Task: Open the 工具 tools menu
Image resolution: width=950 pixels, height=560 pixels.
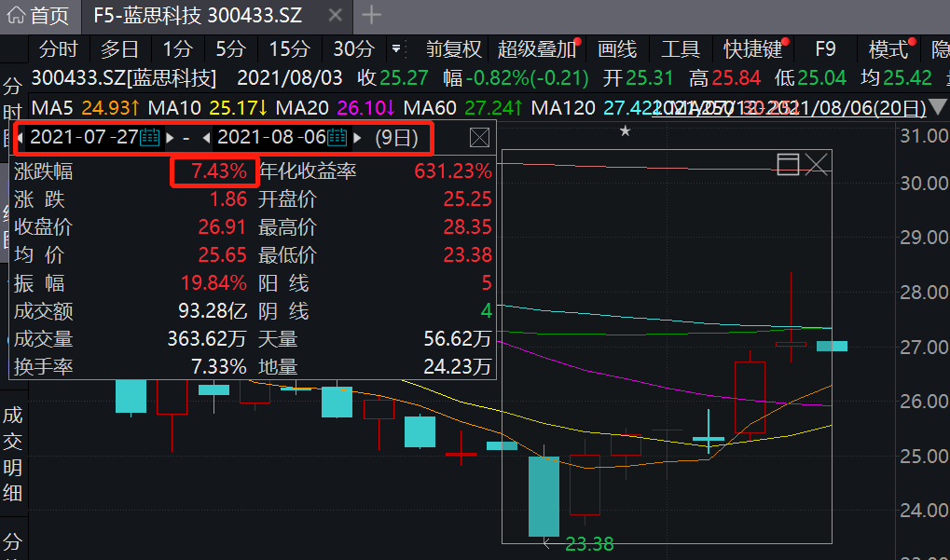Action: click(681, 49)
